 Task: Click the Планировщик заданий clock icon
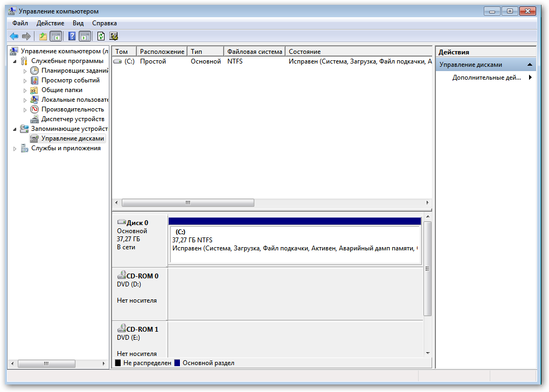[x=34, y=71]
